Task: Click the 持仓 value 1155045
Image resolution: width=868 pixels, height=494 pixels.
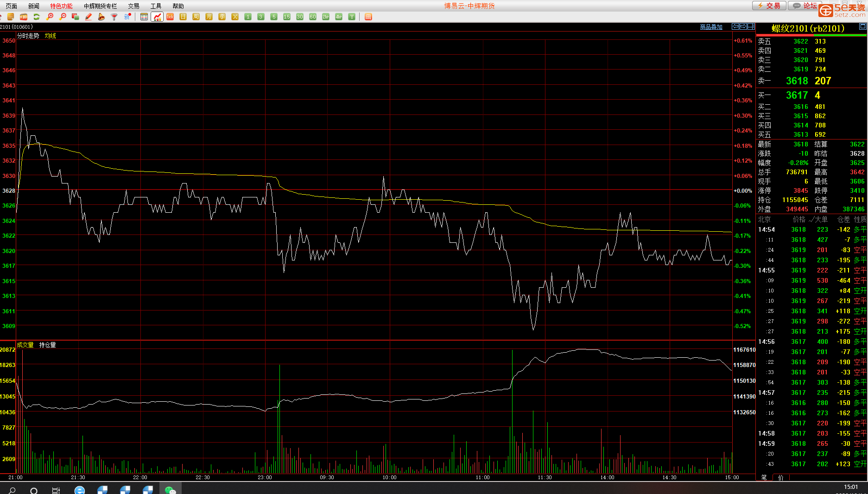Action: point(795,200)
